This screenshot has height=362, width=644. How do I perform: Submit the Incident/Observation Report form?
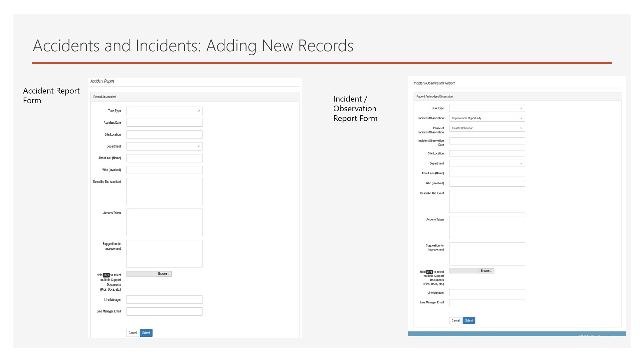click(469, 320)
